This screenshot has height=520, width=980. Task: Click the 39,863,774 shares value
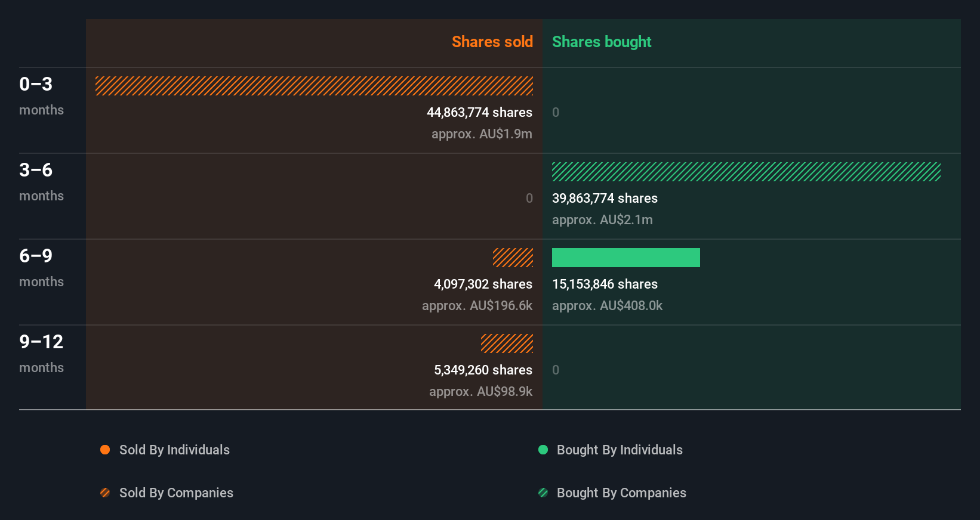[605, 198]
